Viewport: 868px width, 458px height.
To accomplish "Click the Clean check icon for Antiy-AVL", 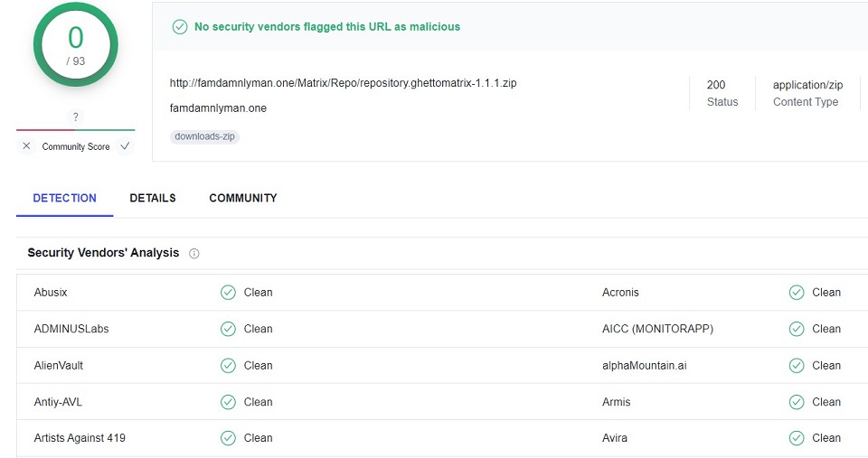I will click(x=228, y=402).
